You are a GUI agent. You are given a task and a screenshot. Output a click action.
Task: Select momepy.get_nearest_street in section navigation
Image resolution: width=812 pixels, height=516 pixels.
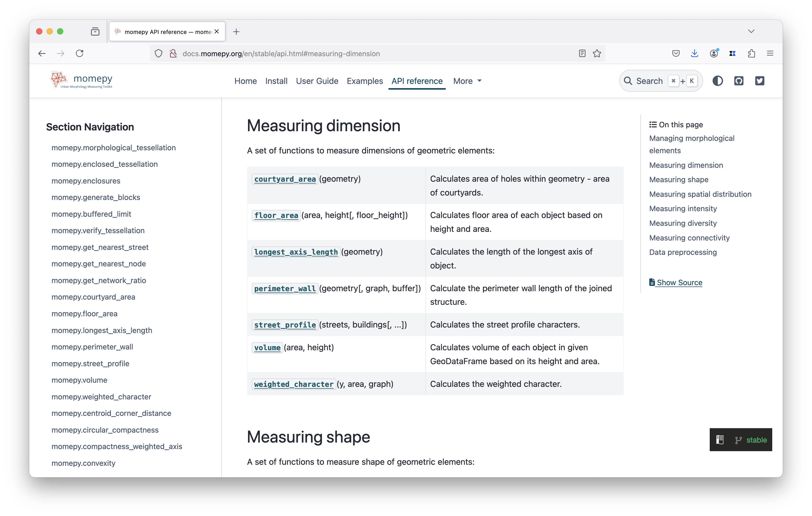100,247
